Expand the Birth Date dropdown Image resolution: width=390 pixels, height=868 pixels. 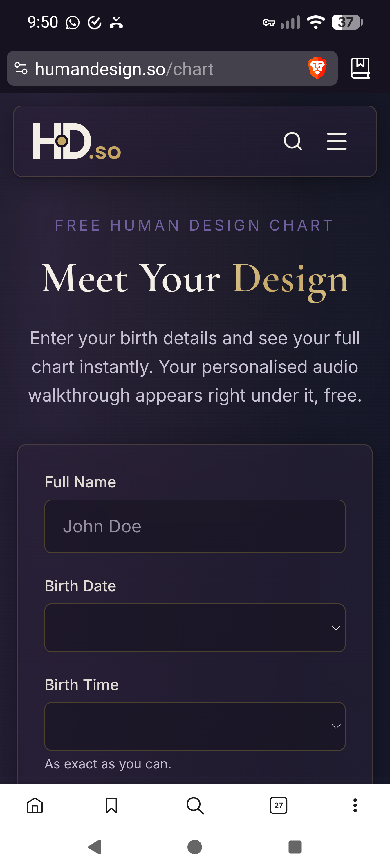(195, 628)
